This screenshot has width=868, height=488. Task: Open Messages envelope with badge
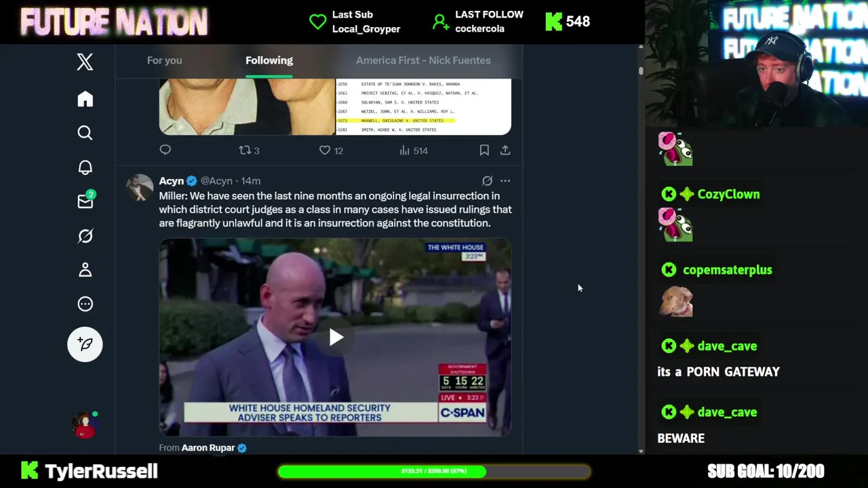click(85, 201)
